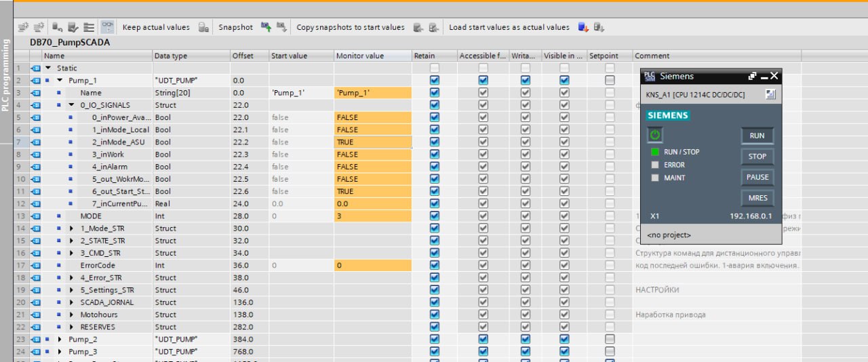Click the snapshot icon with green arrow
868x362 pixels.
pyautogui.click(x=266, y=27)
